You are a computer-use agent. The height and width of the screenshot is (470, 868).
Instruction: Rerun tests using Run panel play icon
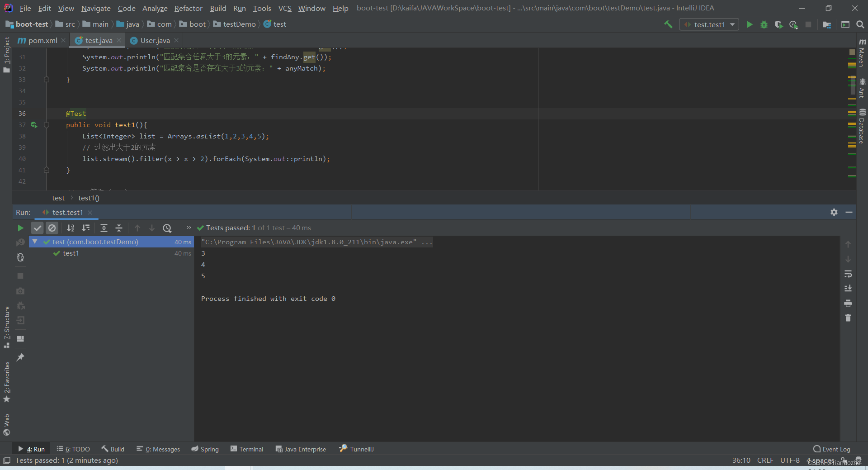(20, 228)
